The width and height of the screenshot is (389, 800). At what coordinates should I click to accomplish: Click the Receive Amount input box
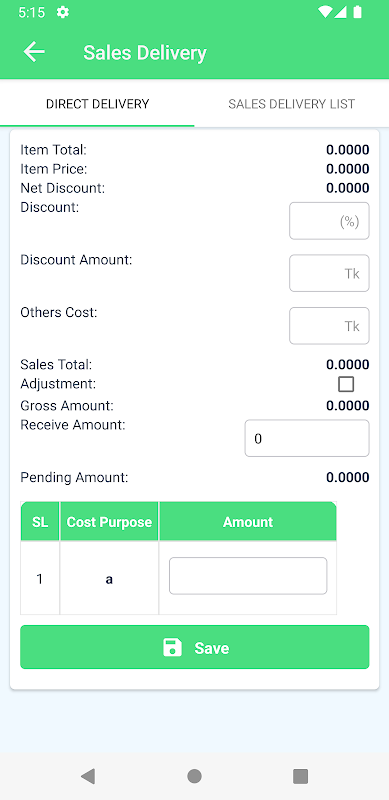(x=307, y=438)
